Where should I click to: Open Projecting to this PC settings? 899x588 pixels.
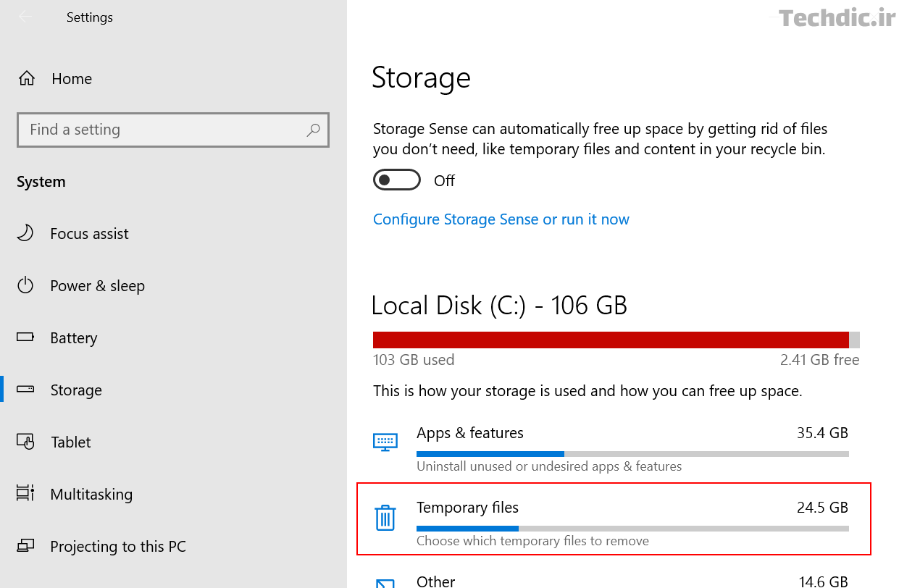pos(25,546)
